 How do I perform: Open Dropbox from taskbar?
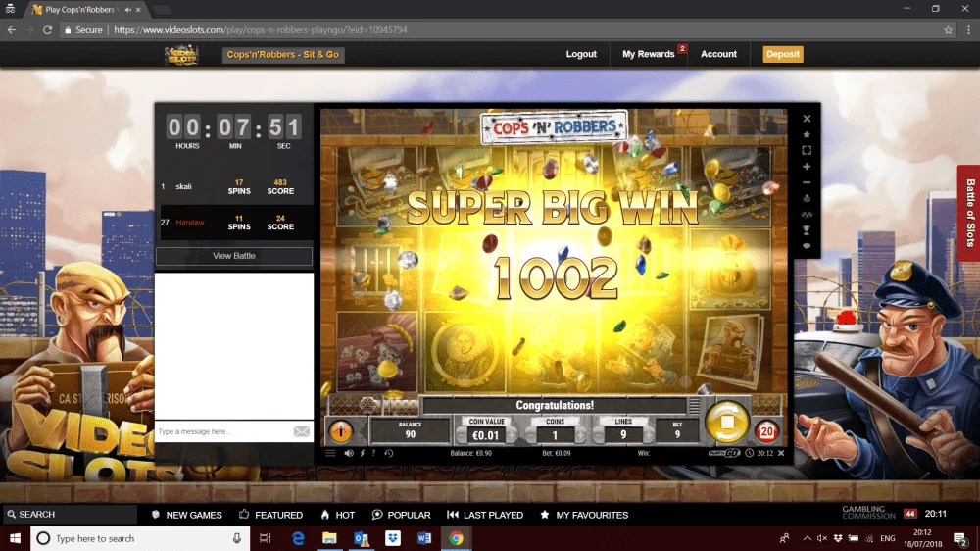click(393, 538)
